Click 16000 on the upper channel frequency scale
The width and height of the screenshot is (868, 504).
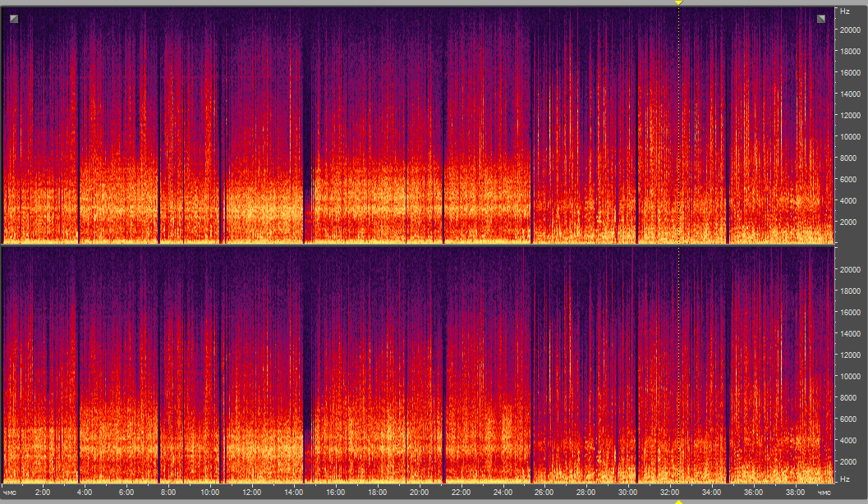[x=850, y=72]
